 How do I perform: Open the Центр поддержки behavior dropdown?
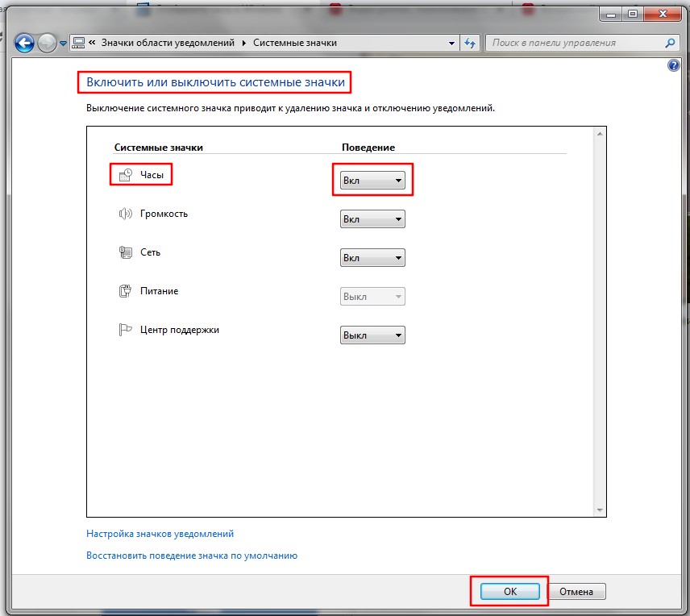tap(372, 335)
